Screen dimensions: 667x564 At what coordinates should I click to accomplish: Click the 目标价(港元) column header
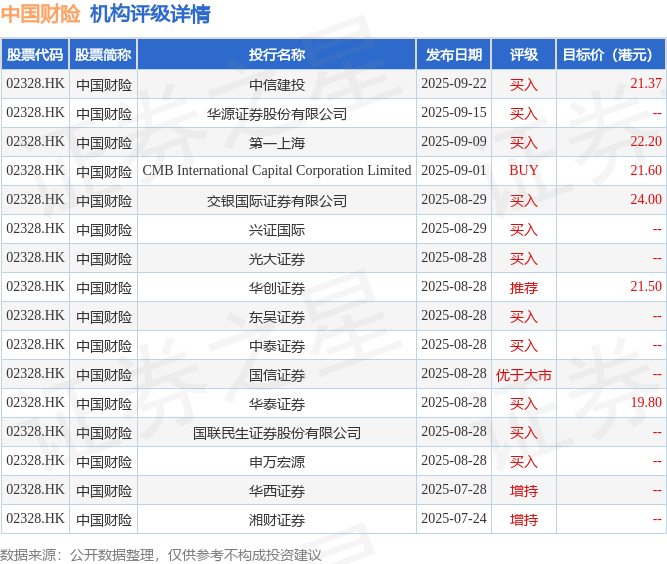pos(611,54)
